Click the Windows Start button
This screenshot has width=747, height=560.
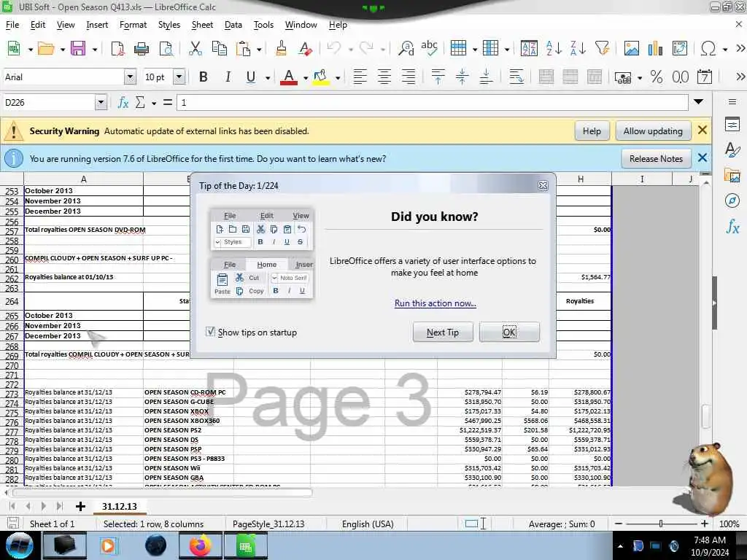click(19, 545)
